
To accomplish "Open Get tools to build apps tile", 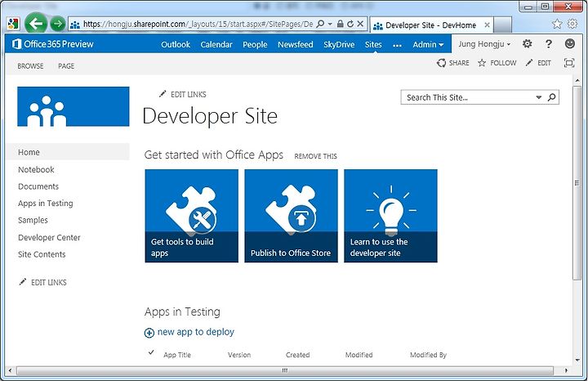I will (192, 216).
